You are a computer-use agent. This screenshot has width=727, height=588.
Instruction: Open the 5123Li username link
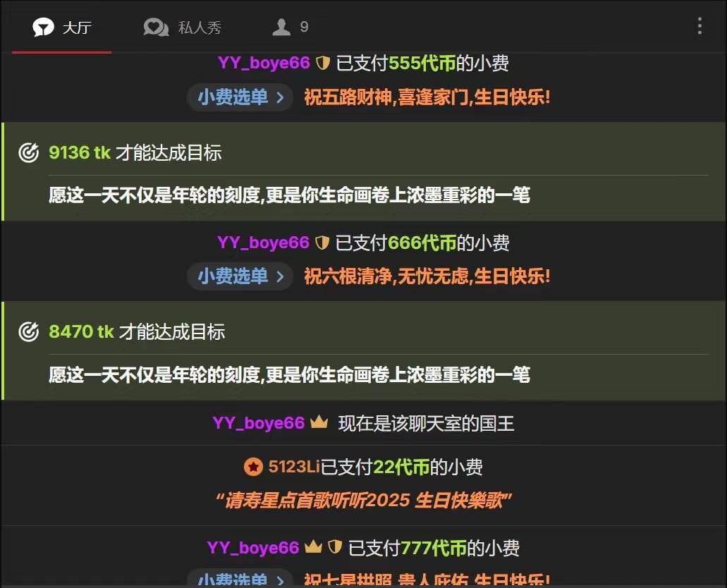click(294, 467)
